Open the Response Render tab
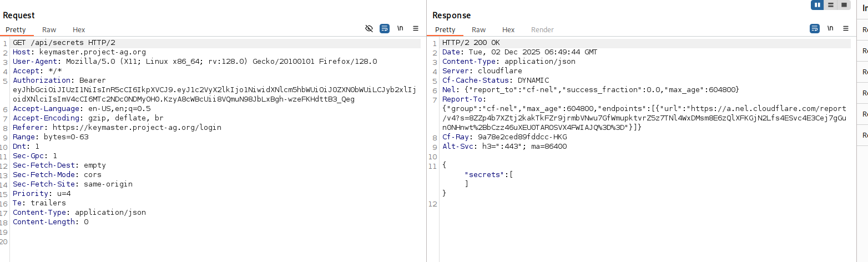Viewport: 868px width, 262px height. tap(542, 30)
